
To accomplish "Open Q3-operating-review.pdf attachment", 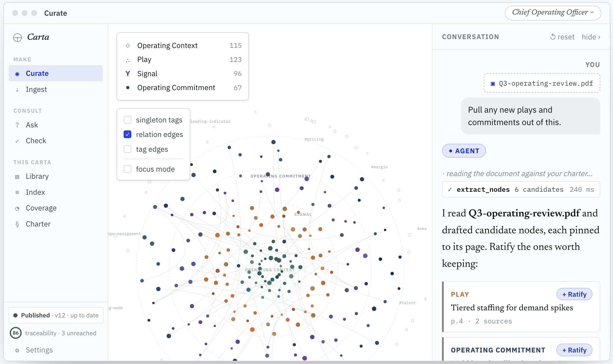I will coord(542,83).
